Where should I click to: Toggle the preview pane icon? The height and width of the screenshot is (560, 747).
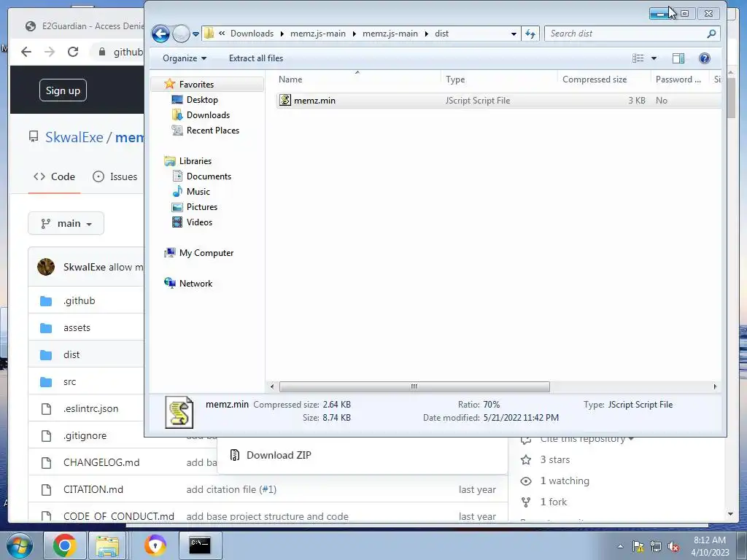click(678, 58)
